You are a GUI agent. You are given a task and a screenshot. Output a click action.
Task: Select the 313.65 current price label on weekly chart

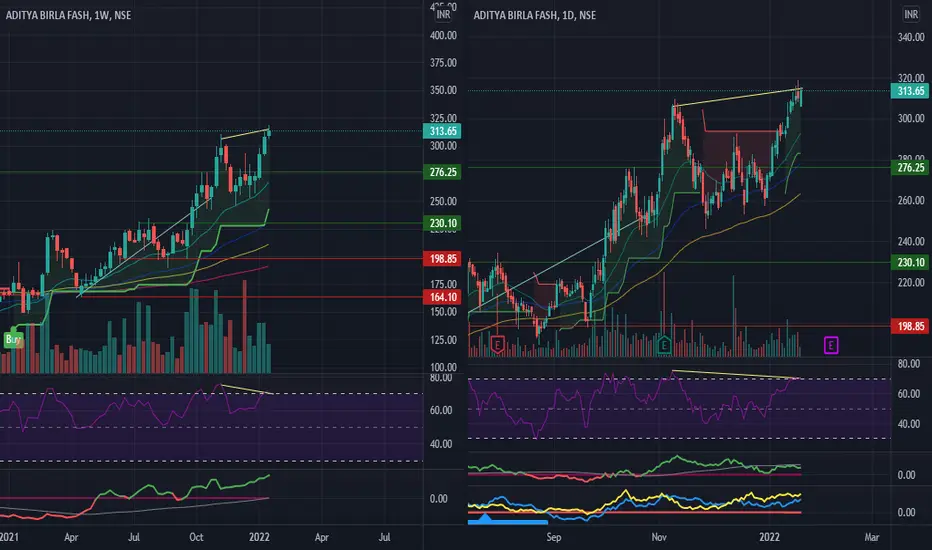pos(442,131)
